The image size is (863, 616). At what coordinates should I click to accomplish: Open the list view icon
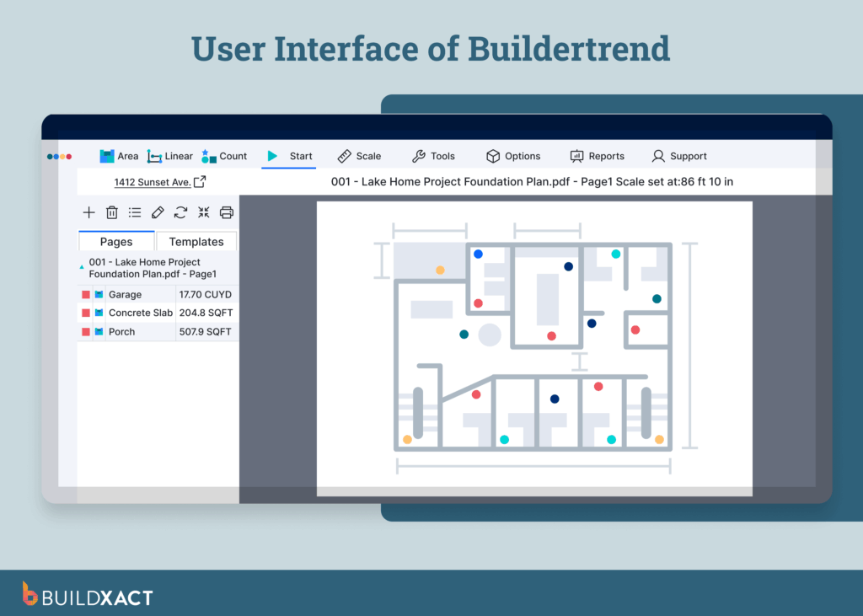(x=135, y=212)
